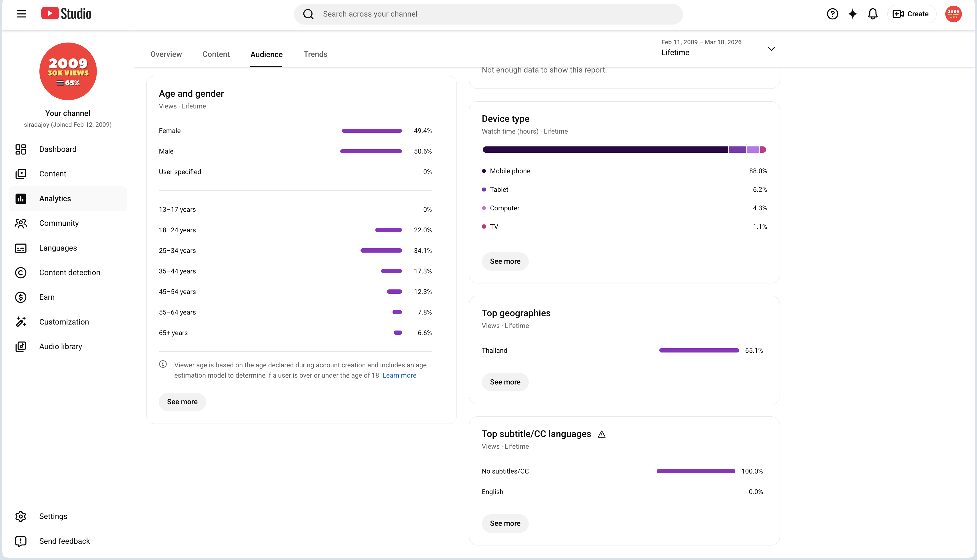Expand Age and gender See more
This screenshot has width=977, height=560.
[x=182, y=402]
